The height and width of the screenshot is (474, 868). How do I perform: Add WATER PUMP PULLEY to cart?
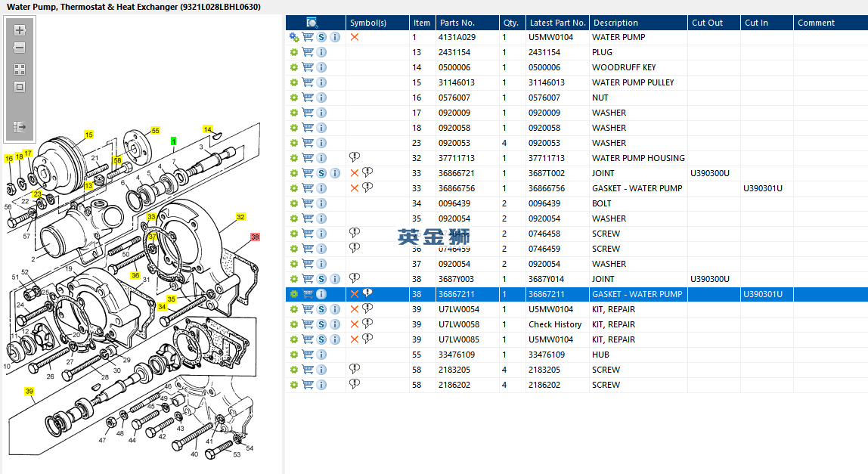click(308, 82)
